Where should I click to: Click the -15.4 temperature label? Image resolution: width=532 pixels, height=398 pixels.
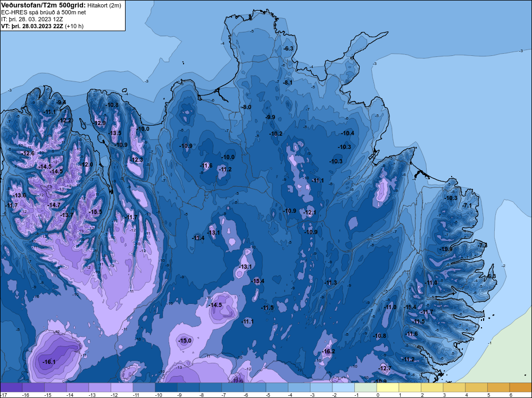tap(258, 281)
